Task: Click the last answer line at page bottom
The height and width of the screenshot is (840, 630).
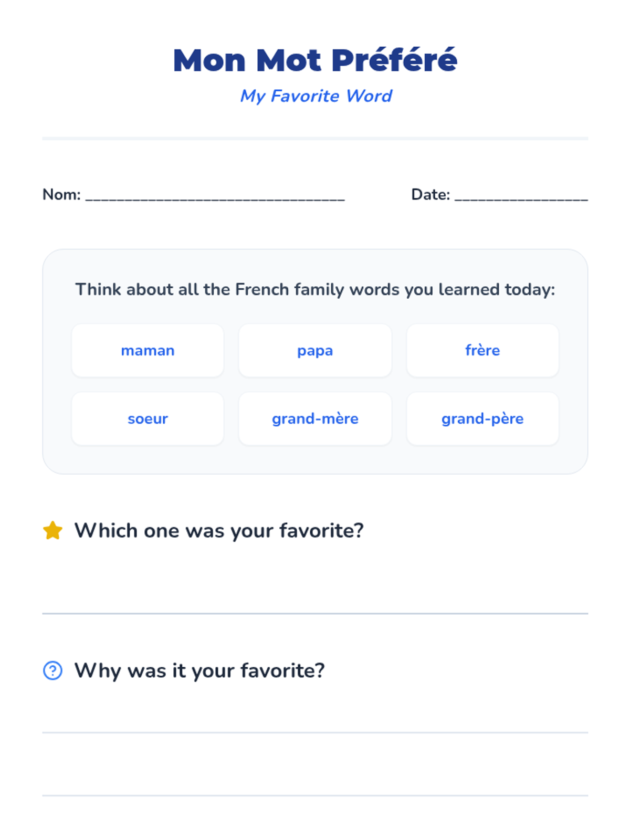Action: pyautogui.click(x=315, y=795)
